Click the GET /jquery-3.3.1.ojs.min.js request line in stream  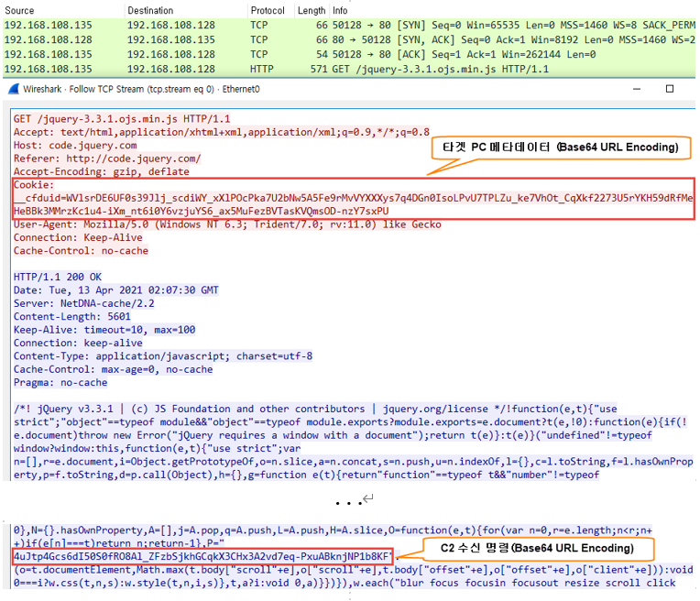(x=122, y=119)
